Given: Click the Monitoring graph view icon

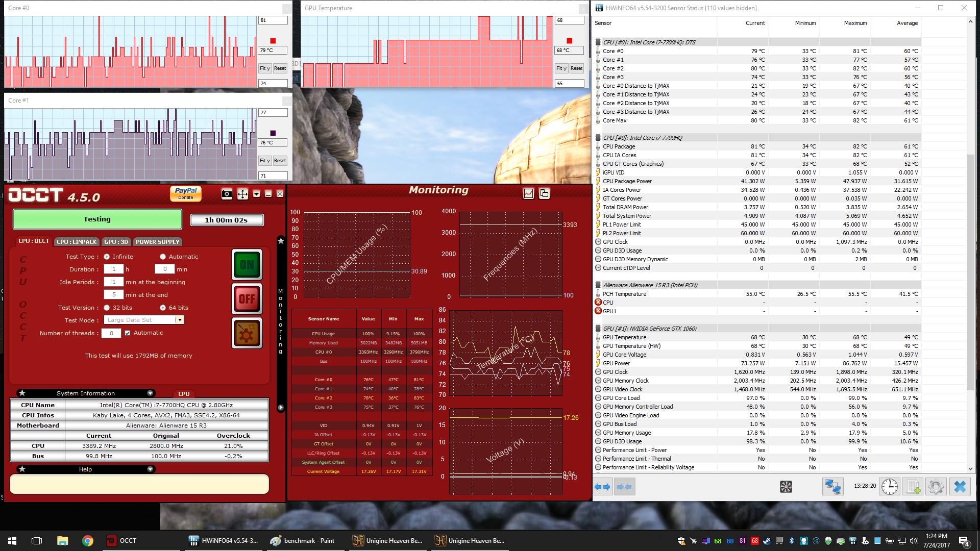Looking at the screenshot, I should pyautogui.click(x=528, y=193).
